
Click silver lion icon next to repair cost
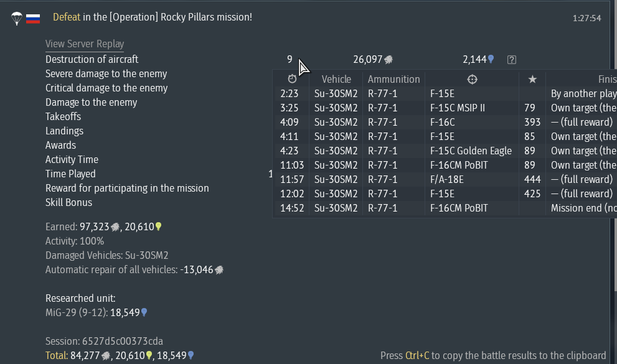[219, 270]
